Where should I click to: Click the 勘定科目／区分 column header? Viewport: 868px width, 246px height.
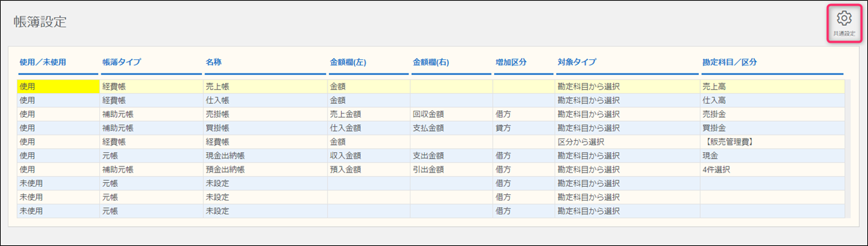[730, 62]
